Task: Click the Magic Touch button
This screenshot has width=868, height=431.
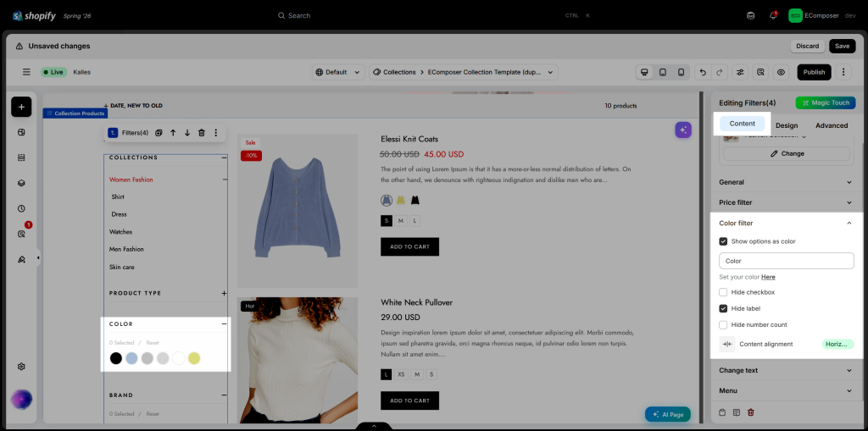Action: 826,103
